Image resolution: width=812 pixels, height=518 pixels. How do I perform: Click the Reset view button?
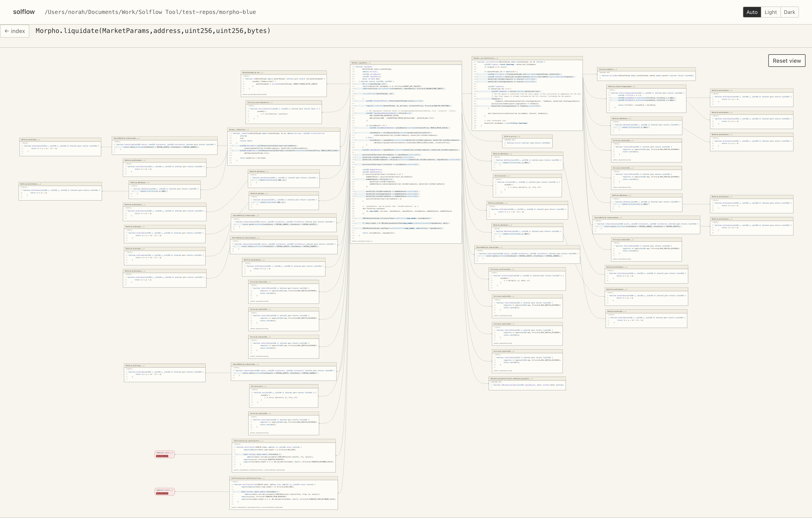[787, 61]
